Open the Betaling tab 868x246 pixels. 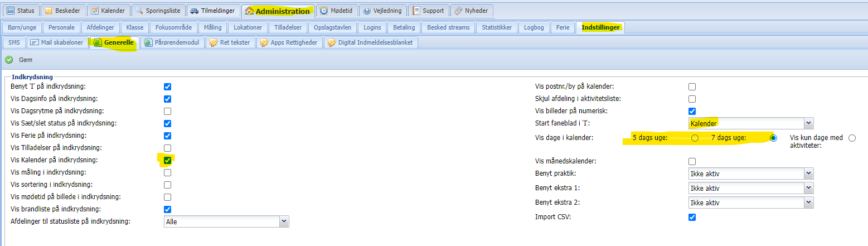pyautogui.click(x=404, y=27)
